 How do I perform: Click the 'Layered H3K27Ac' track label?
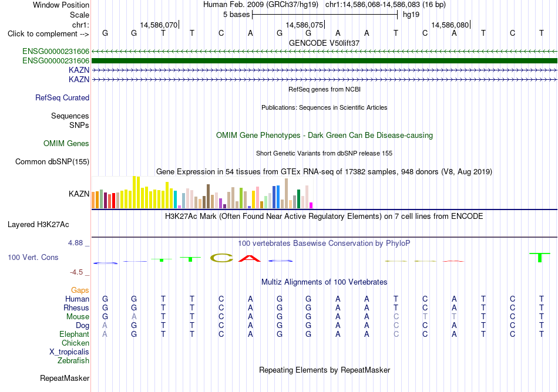[x=38, y=225]
